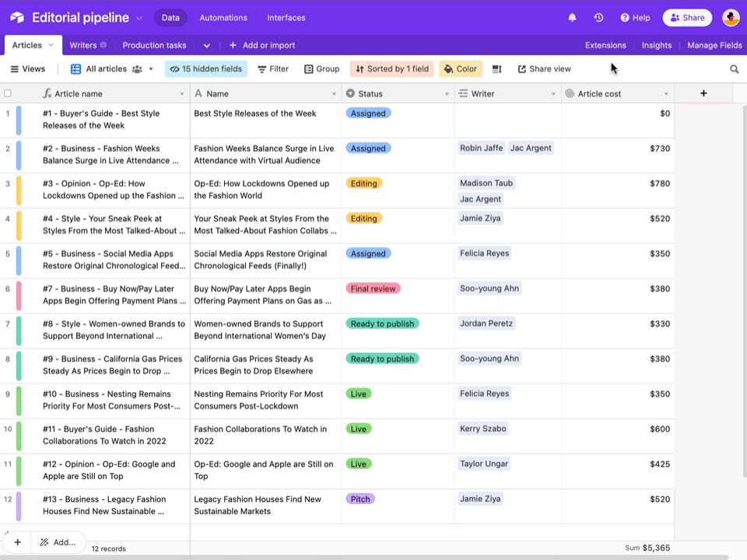Image resolution: width=747 pixels, height=560 pixels.
Task: Click the Airtable logo home icon
Action: pyautogui.click(x=17, y=18)
